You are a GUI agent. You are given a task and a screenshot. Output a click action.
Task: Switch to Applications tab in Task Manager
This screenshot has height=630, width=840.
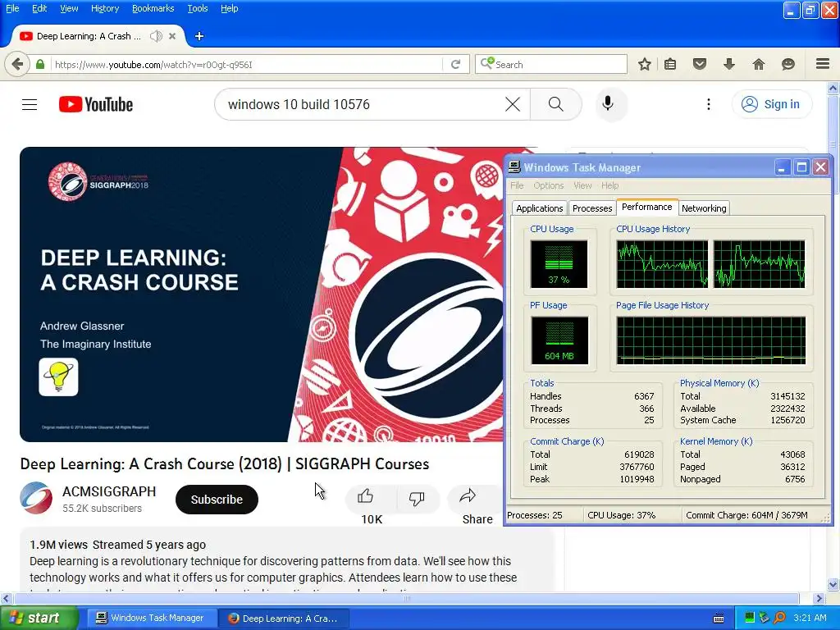[x=540, y=208]
